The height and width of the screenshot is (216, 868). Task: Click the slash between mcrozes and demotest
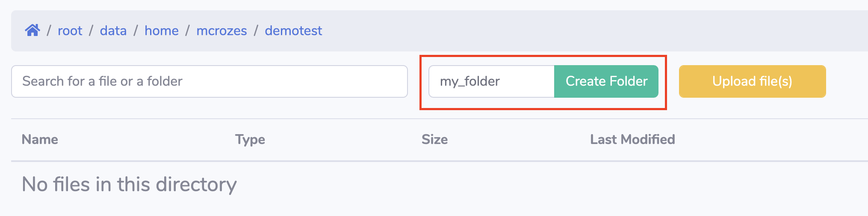(x=256, y=31)
